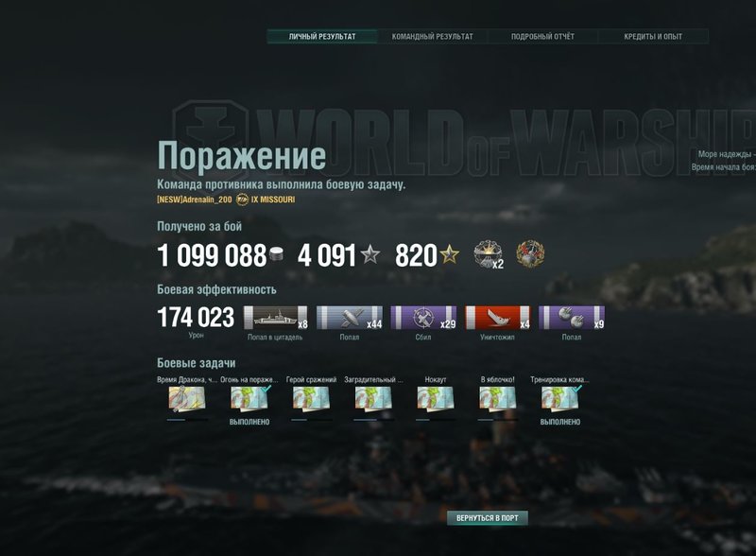The image size is (756, 556).
Task: Click the premium ship icon beside IX Missouri
Action: click(x=242, y=200)
